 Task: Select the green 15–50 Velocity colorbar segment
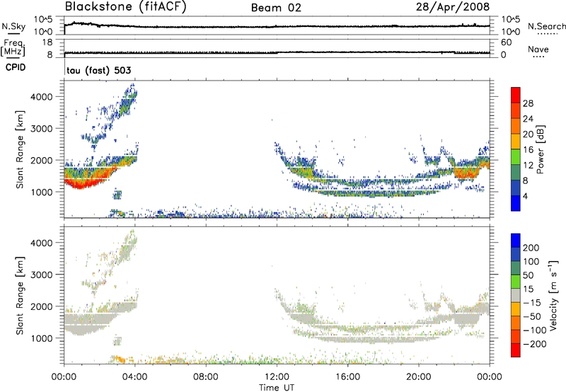pyautogui.click(x=516, y=282)
